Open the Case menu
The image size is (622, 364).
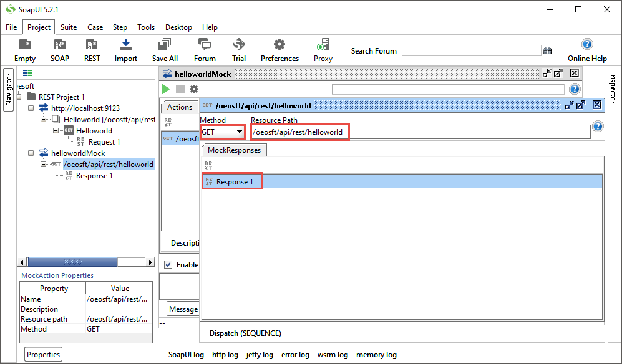coord(95,27)
